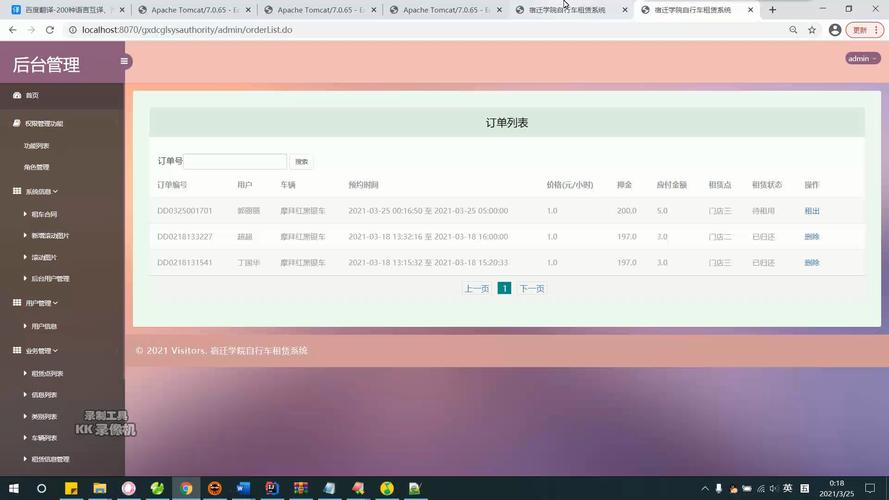The width and height of the screenshot is (889, 500).
Task: Click the book icon beside 权限管理功能
Action: (17, 123)
